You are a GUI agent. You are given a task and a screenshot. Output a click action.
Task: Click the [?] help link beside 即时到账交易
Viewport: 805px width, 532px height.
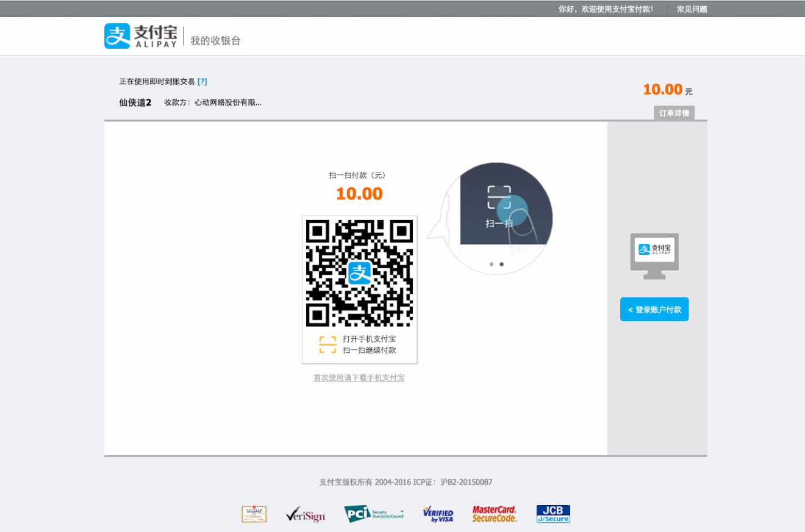(202, 82)
